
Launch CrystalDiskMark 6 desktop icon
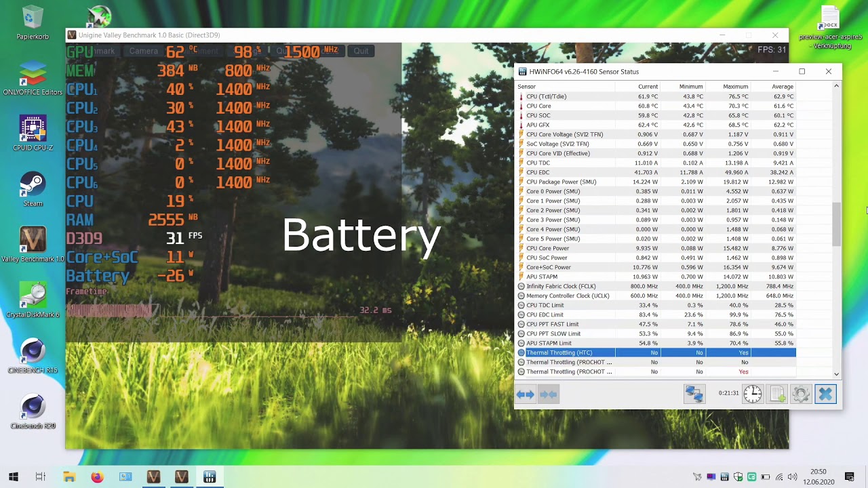tap(33, 300)
